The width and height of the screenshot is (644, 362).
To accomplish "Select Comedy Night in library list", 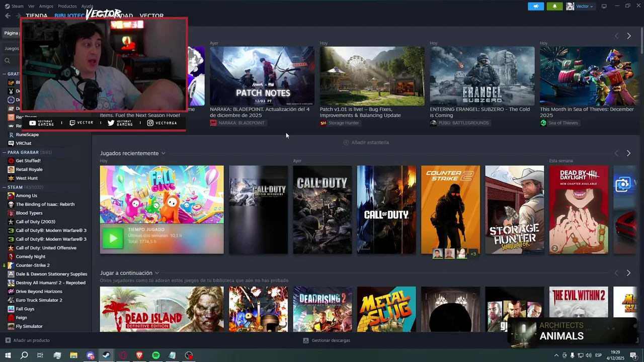I will click(30, 256).
